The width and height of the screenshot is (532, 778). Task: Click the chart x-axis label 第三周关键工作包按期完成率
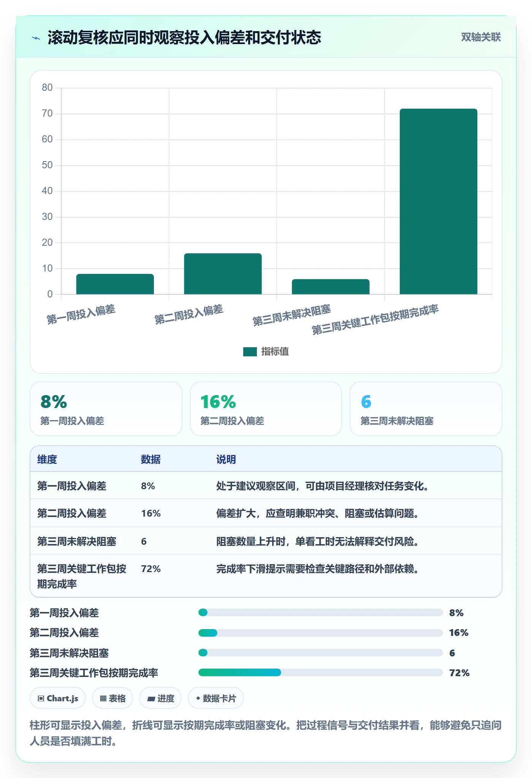(375, 319)
